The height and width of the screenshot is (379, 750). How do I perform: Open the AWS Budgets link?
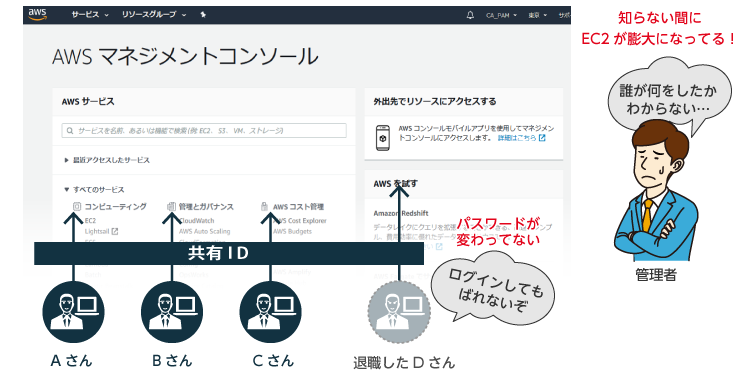click(292, 231)
